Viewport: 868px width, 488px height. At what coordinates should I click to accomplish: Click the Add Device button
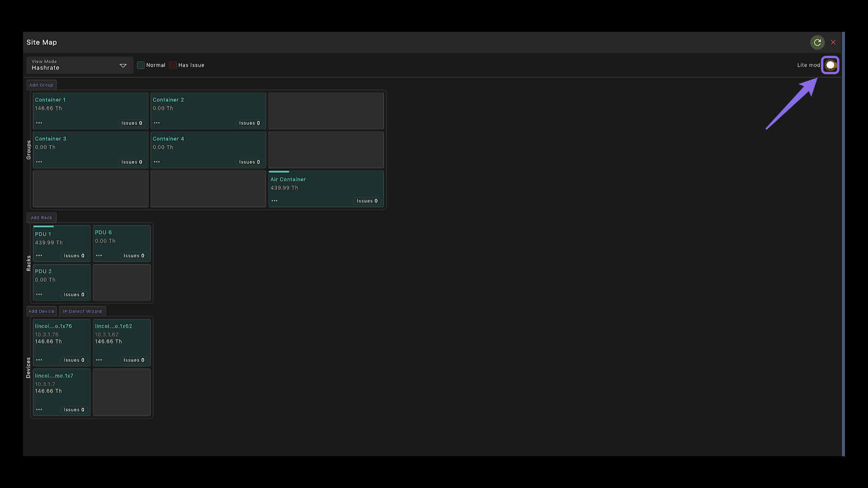tap(41, 311)
